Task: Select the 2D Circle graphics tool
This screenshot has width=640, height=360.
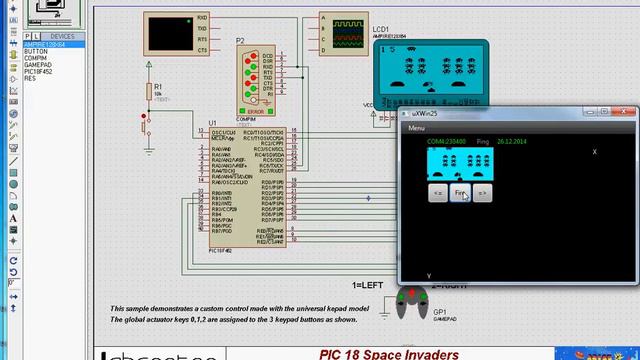Action: [13, 184]
